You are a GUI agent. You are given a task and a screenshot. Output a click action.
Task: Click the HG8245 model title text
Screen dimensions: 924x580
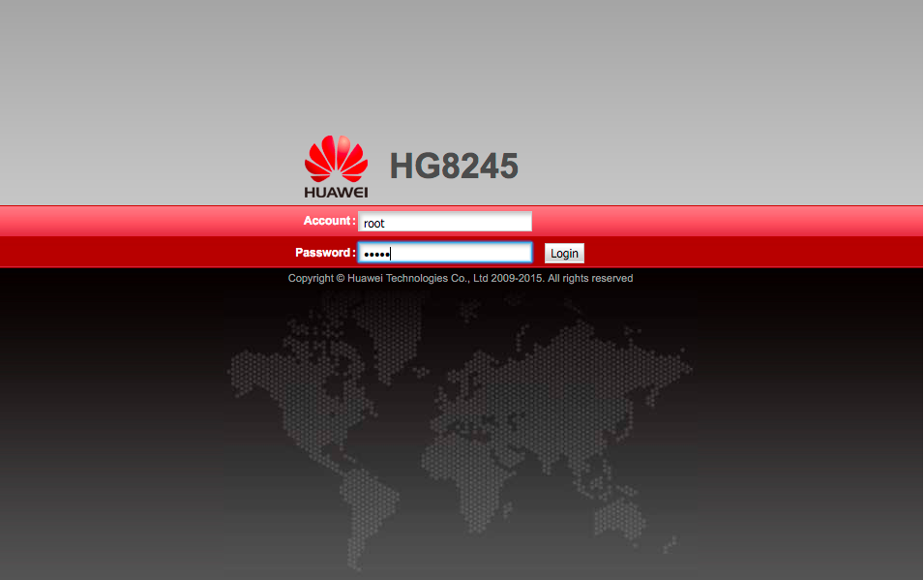[454, 166]
